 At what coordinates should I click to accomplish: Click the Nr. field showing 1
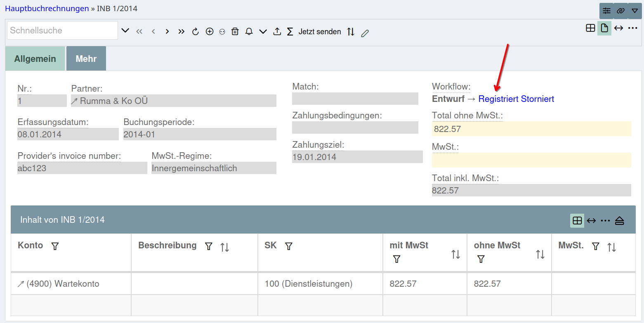click(x=42, y=101)
